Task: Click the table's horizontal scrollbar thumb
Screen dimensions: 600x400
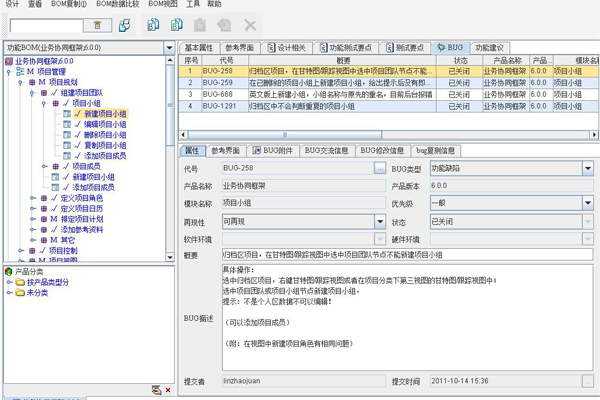Action: (285, 135)
